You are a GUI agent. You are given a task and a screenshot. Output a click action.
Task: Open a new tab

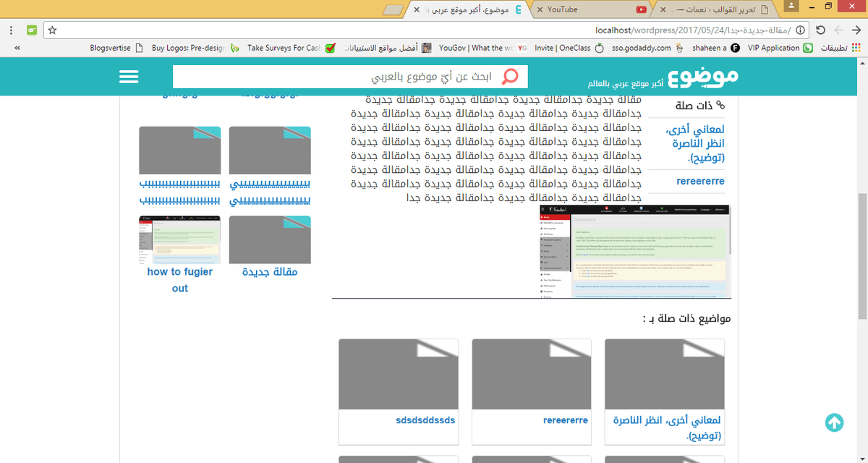coord(393,9)
